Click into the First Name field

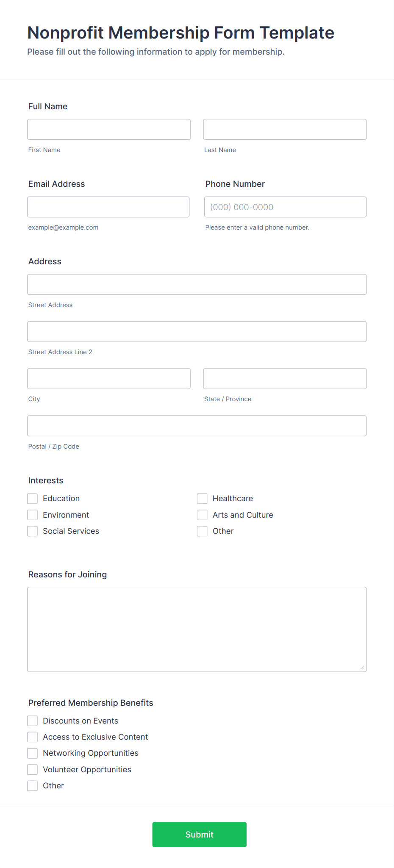click(108, 129)
